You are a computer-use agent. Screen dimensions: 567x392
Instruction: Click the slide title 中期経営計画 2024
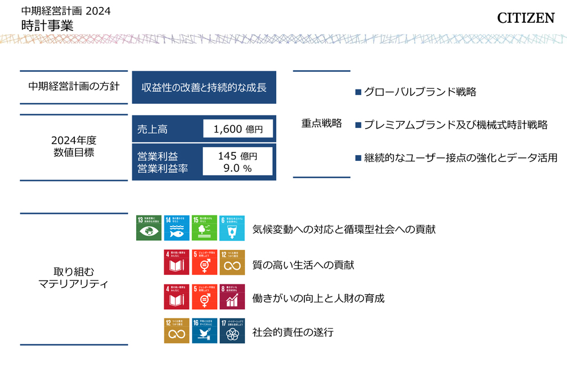tap(66, 11)
